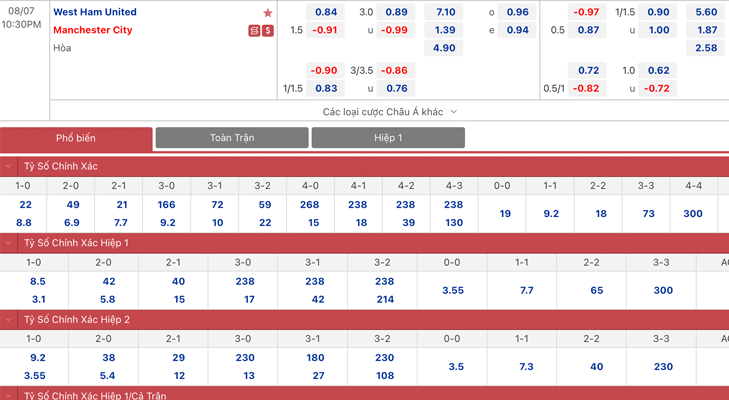The image size is (729, 400).
Task: Select alternate handicap 1/1.5 odds 0.83
Action: click(x=325, y=88)
